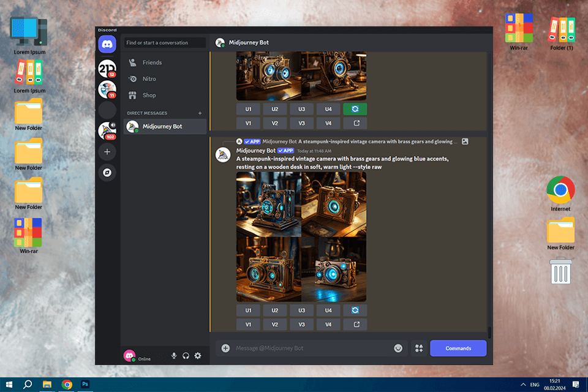Click U3 button in the upper image grid
This screenshot has height=392, width=588.
301,109
